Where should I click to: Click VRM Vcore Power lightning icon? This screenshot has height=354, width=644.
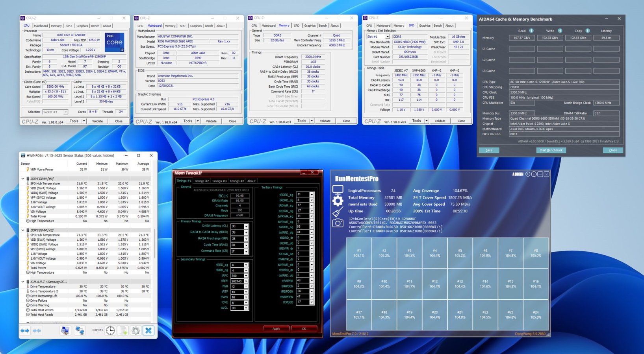[x=28, y=170]
